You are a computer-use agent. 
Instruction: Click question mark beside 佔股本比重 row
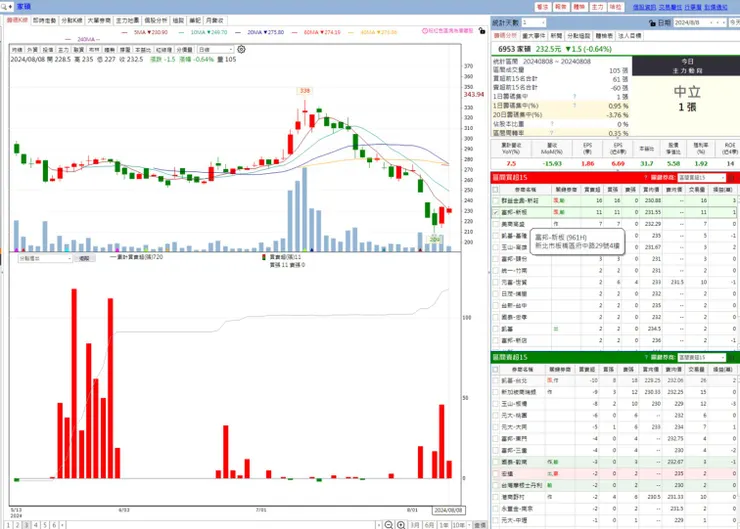point(551,124)
